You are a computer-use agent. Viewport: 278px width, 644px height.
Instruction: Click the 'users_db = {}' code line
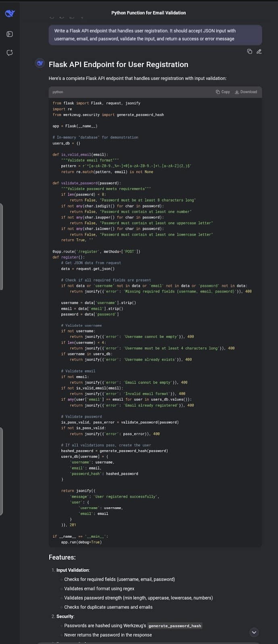(x=66, y=143)
